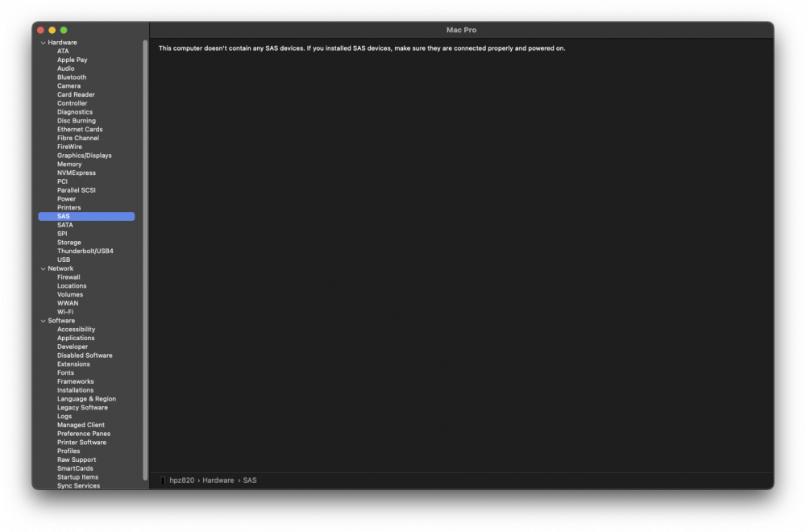806x532 pixels.
Task: Select Power in sidebar
Action: pos(66,199)
